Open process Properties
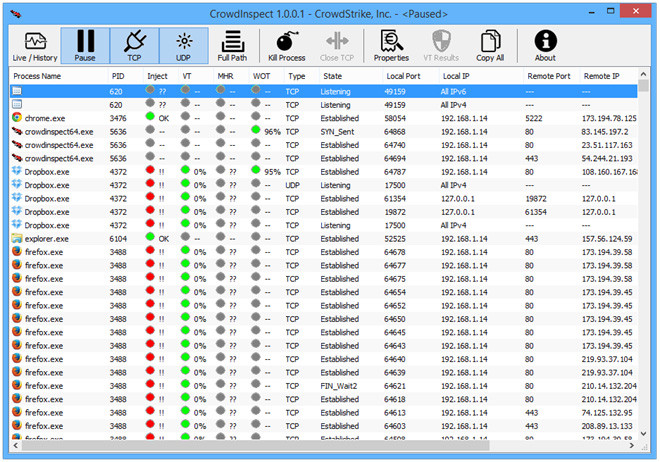This screenshot has width=660, height=462. pos(391,46)
